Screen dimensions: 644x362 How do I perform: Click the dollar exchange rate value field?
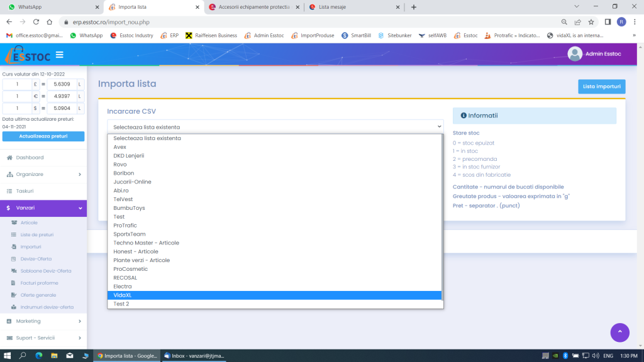coord(62,108)
